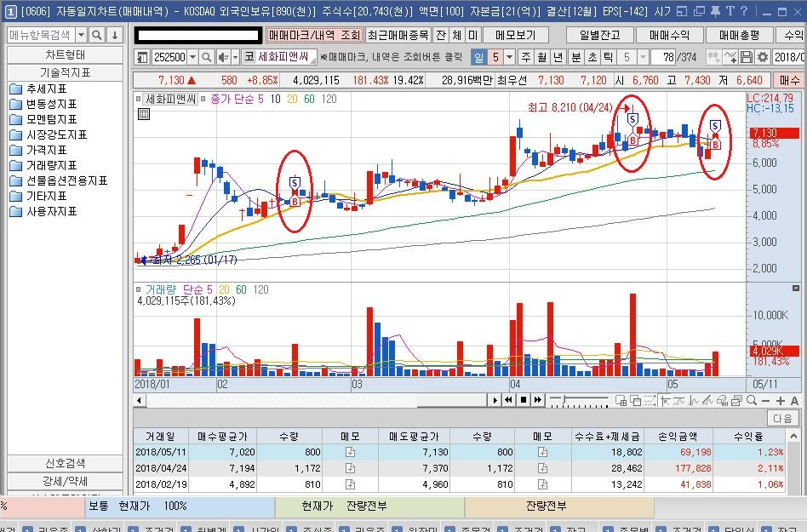Select the 분 minute period button
Viewport: 807px width, 532px height.
coord(576,57)
